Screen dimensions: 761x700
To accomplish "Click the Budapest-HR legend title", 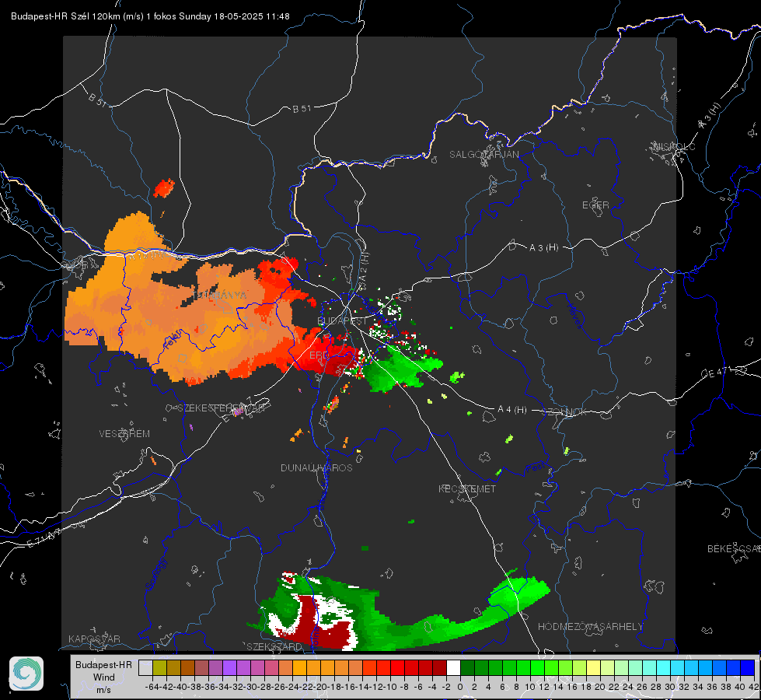I will pos(104,664).
